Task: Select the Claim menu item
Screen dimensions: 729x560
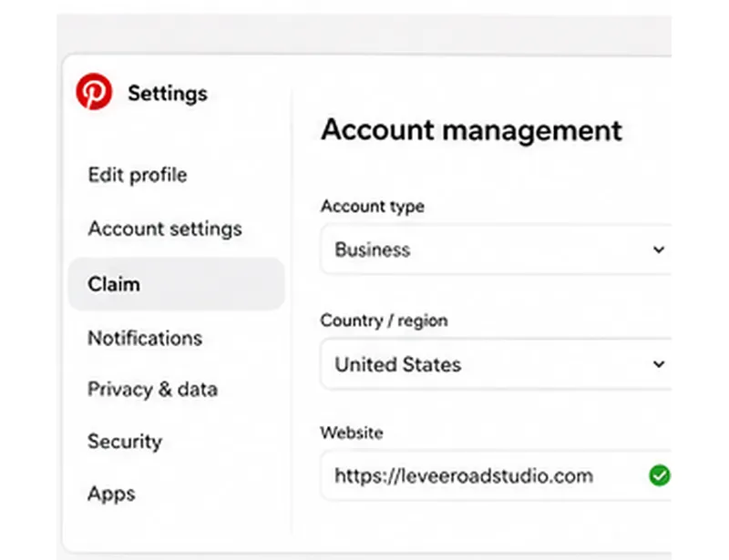Action: tap(177, 284)
